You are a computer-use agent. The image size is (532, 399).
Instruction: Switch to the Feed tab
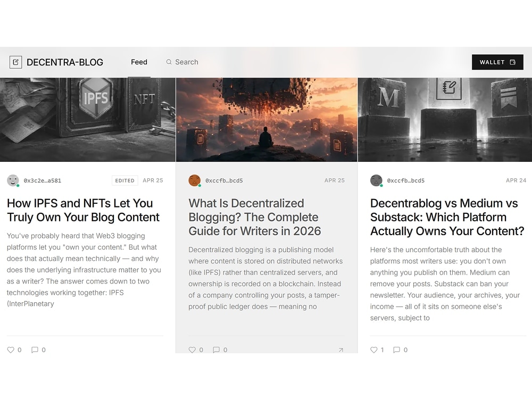pyautogui.click(x=139, y=62)
